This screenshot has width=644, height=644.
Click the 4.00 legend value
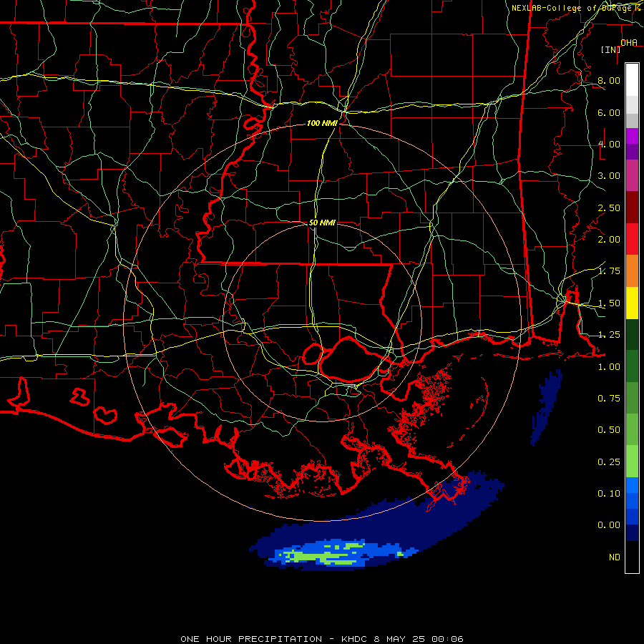pyautogui.click(x=609, y=144)
